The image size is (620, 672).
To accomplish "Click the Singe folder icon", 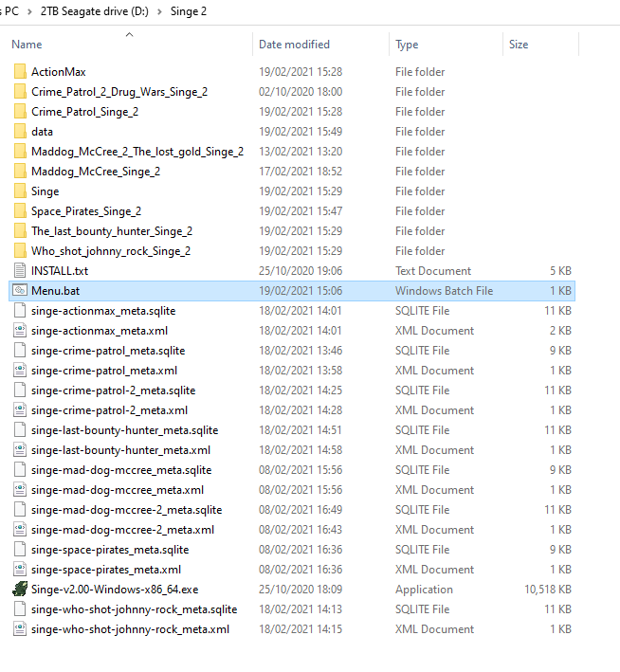I will 20,191.
